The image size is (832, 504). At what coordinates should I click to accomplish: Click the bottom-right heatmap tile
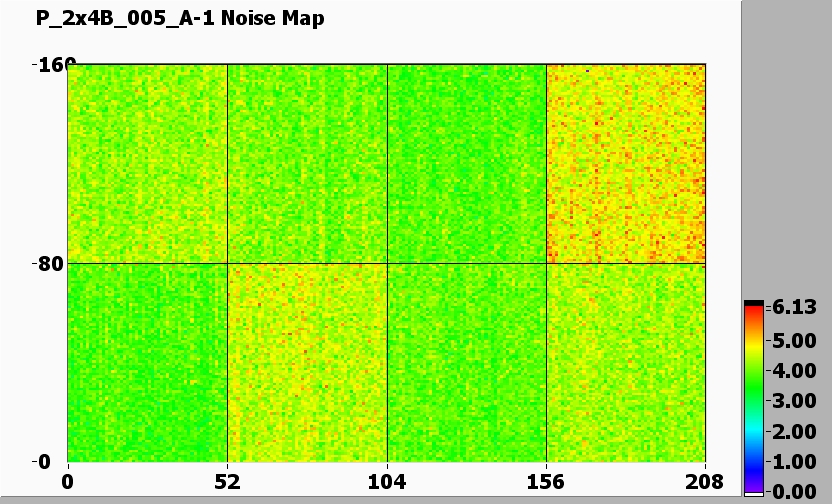626,362
